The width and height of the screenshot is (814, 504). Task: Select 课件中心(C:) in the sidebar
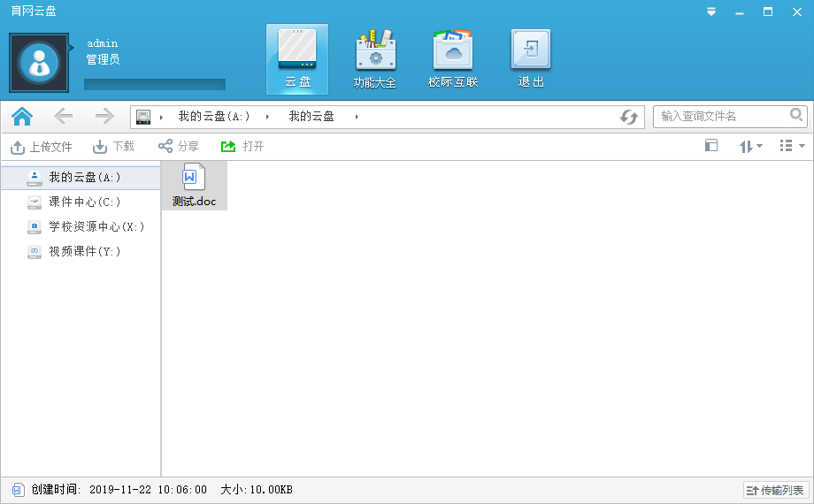click(x=84, y=202)
